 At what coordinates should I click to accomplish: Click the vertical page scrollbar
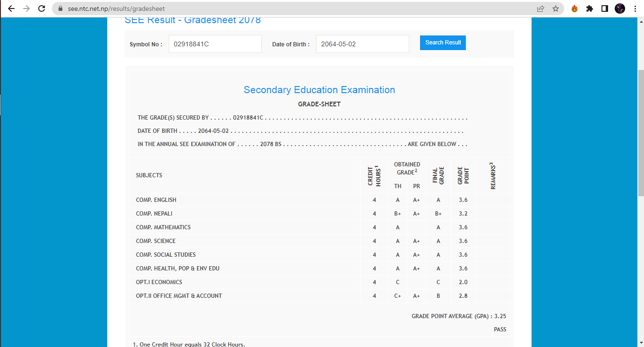641,132
